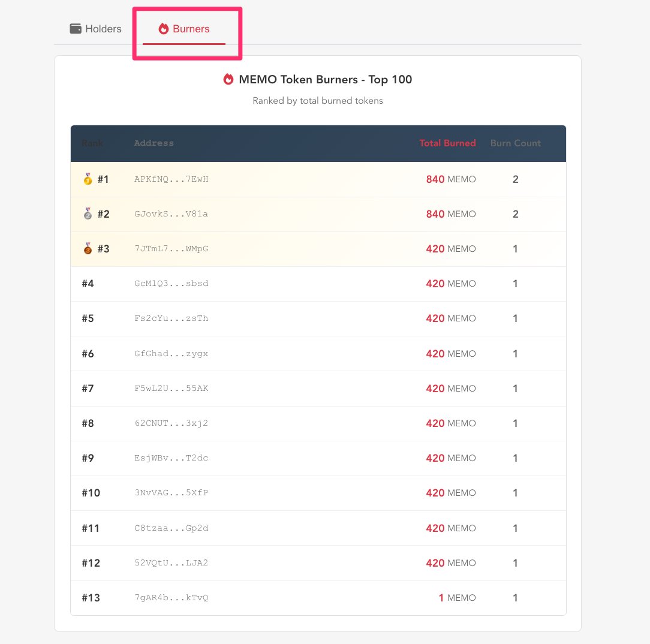Open address APKfNQ...7EwH
This screenshot has width=650, height=644.
point(171,179)
